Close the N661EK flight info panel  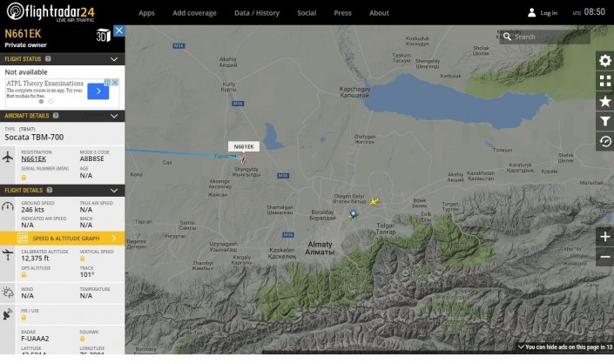[x=119, y=30]
